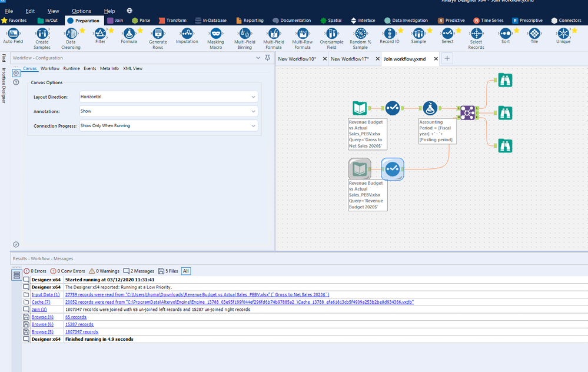
Task: Show All result messages
Action: point(185,271)
